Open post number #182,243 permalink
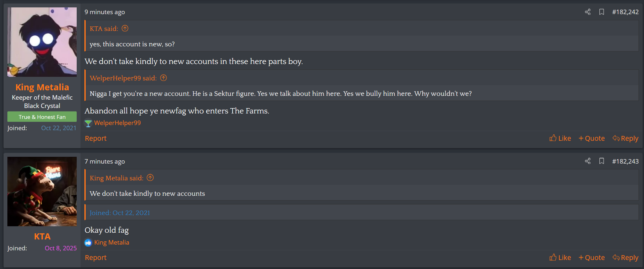This screenshot has height=269, width=644. [x=625, y=161]
